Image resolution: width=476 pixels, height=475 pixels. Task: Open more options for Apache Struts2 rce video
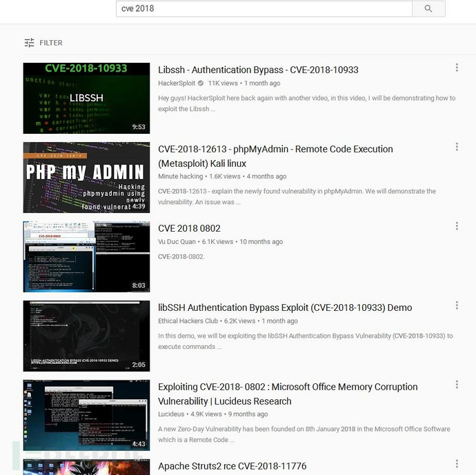click(457, 464)
